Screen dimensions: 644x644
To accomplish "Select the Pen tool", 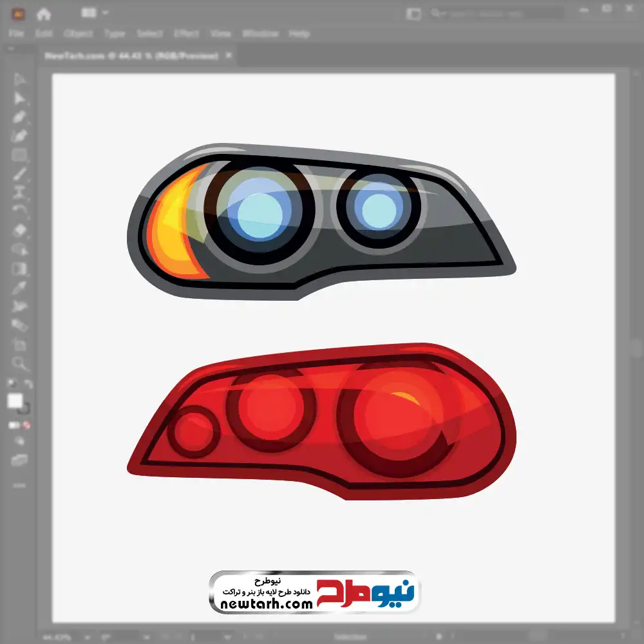I will (19, 117).
